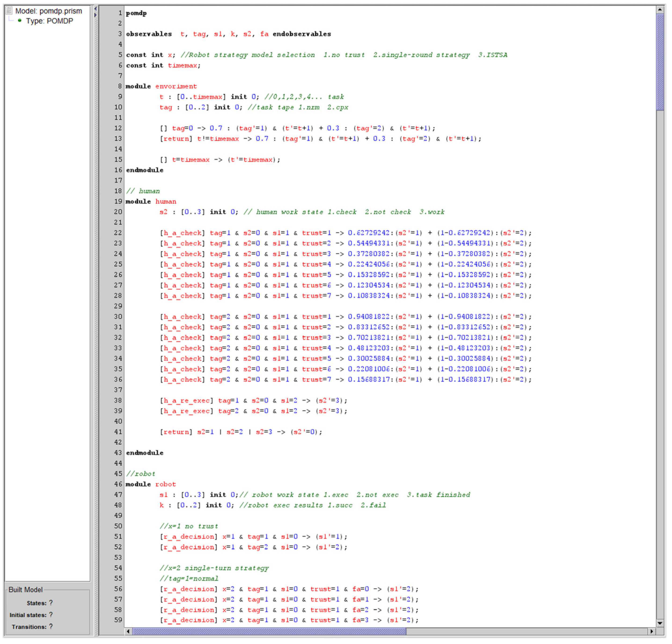The height and width of the screenshot is (644, 672).
Task: Place cursor on 'module human' line
Action: pos(151,202)
